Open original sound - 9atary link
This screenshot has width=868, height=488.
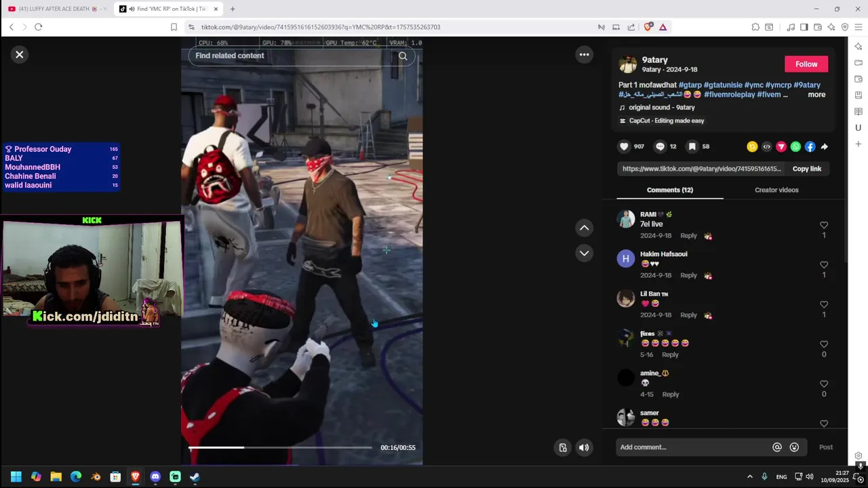click(662, 108)
